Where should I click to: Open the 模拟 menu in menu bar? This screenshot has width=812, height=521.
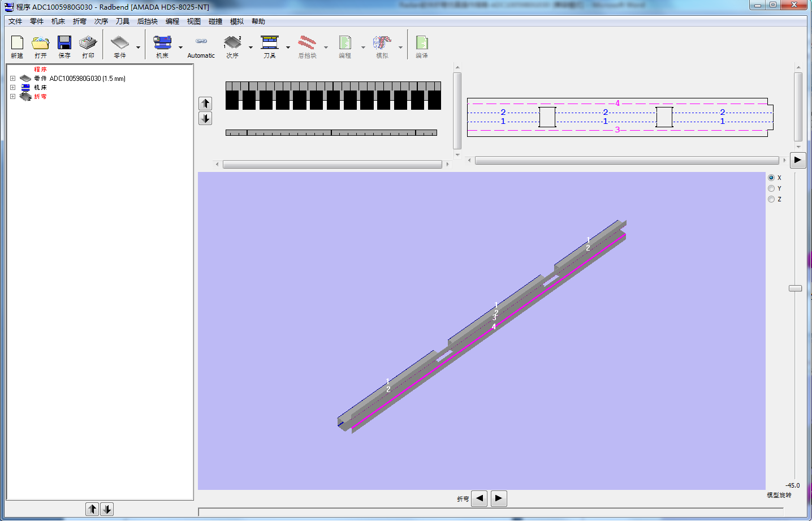(237, 21)
